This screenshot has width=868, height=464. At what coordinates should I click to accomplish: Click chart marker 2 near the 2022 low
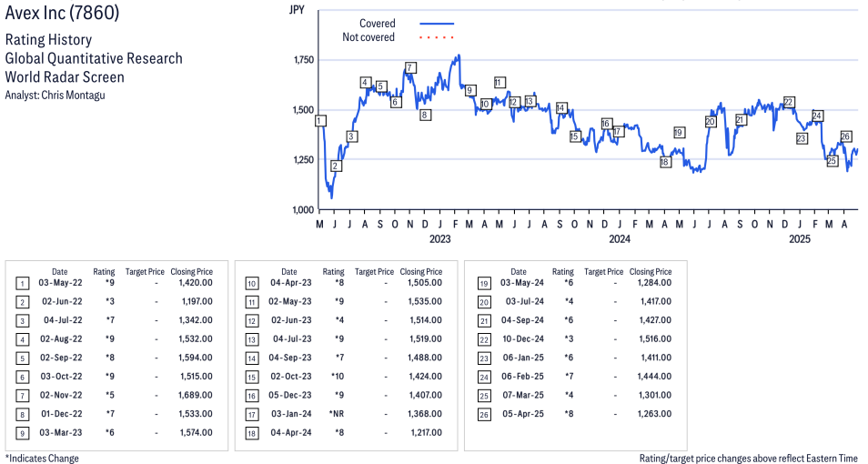coord(335,166)
